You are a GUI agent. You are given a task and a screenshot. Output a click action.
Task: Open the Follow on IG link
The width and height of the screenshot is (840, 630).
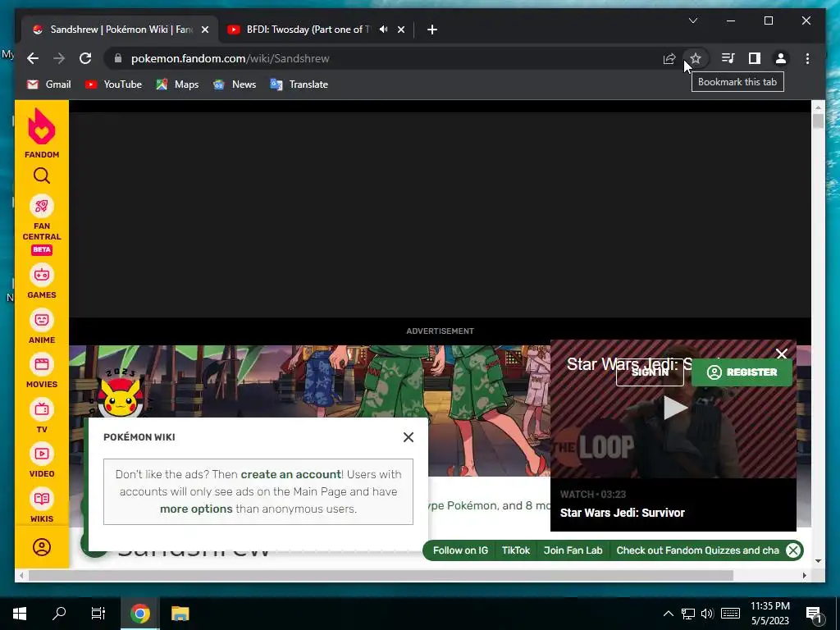(x=460, y=550)
